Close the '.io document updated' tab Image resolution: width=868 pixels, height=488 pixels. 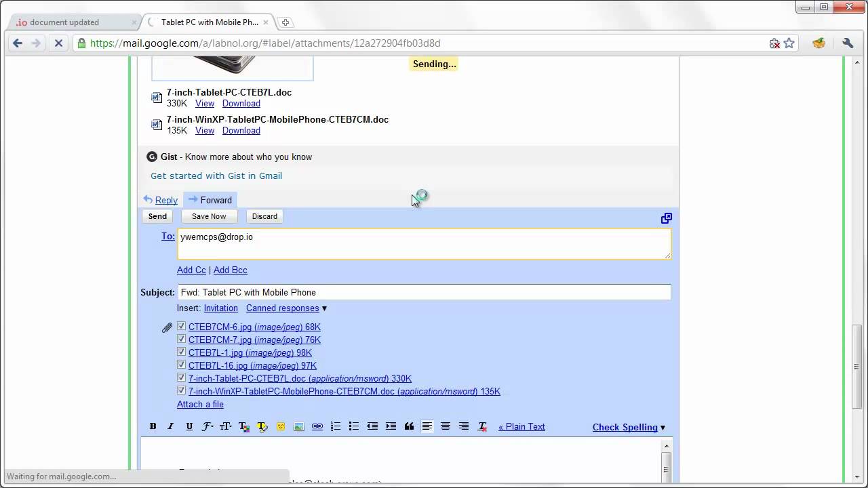pyautogui.click(x=134, y=22)
